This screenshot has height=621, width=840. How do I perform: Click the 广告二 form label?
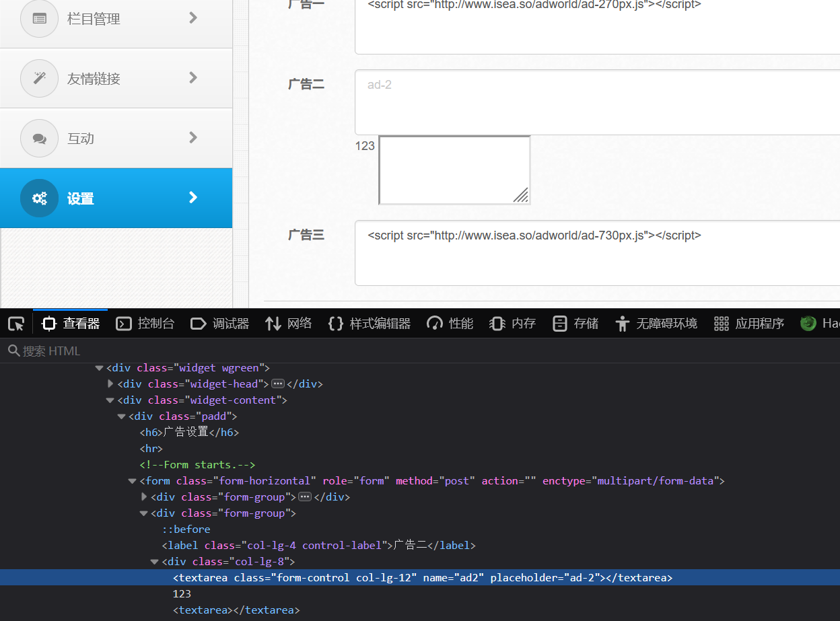pyautogui.click(x=306, y=84)
